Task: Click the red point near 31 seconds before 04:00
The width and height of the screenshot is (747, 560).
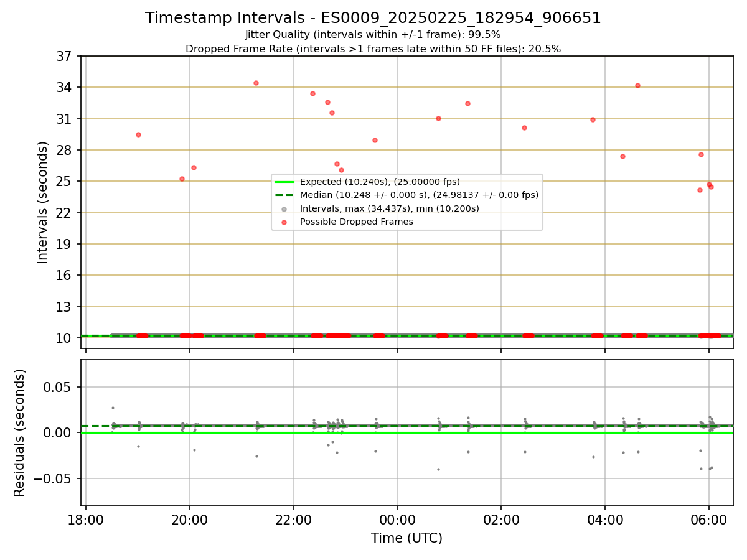Action: (593, 119)
